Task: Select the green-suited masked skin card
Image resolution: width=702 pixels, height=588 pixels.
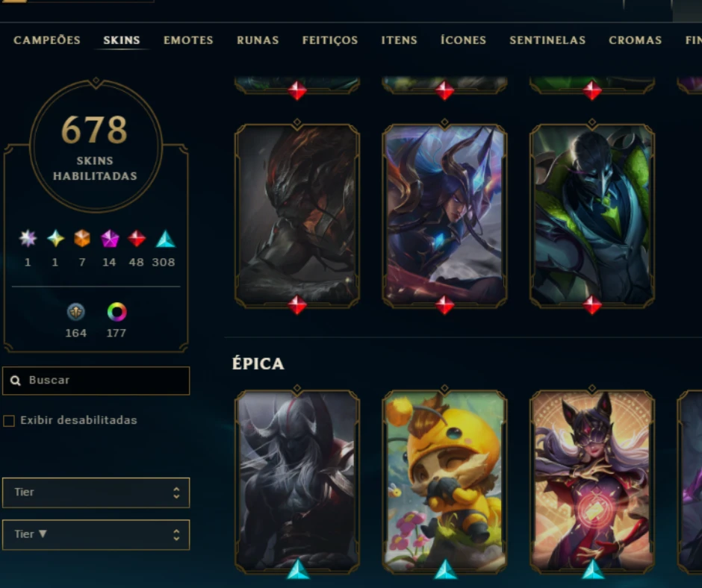Action: click(x=592, y=216)
